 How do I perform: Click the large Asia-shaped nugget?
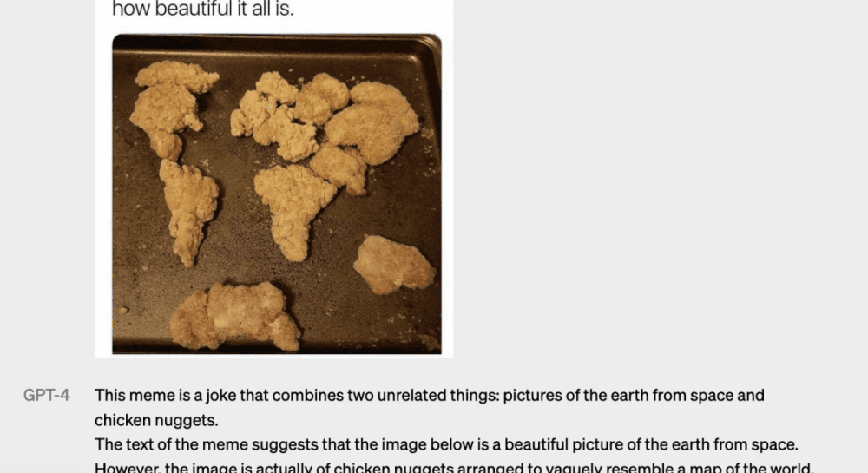(372, 123)
